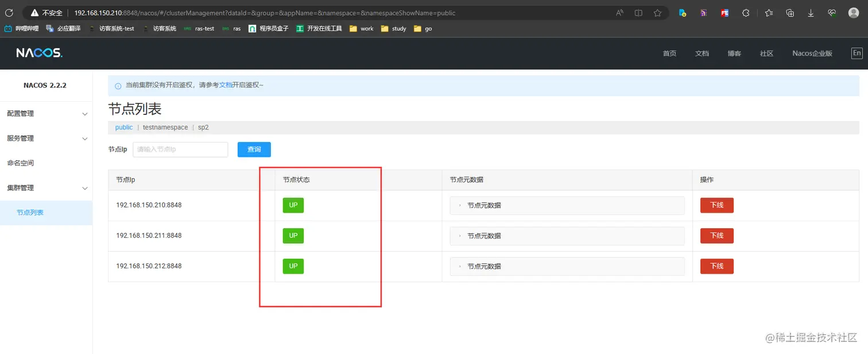Open the ras-test bookmark
The width and height of the screenshot is (868, 354).
[x=199, y=28]
